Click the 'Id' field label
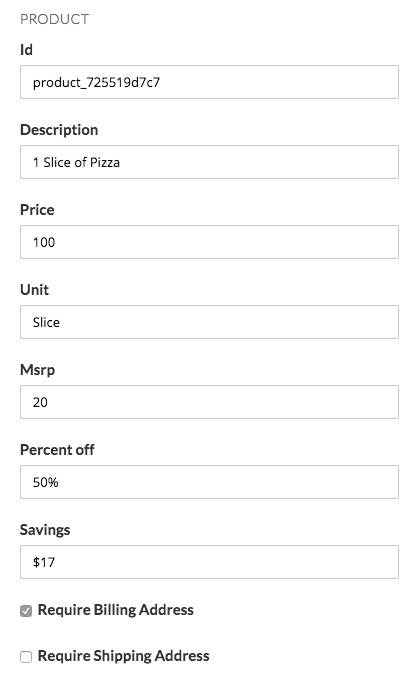This screenshot has height=675, width=410. [26, 50]
